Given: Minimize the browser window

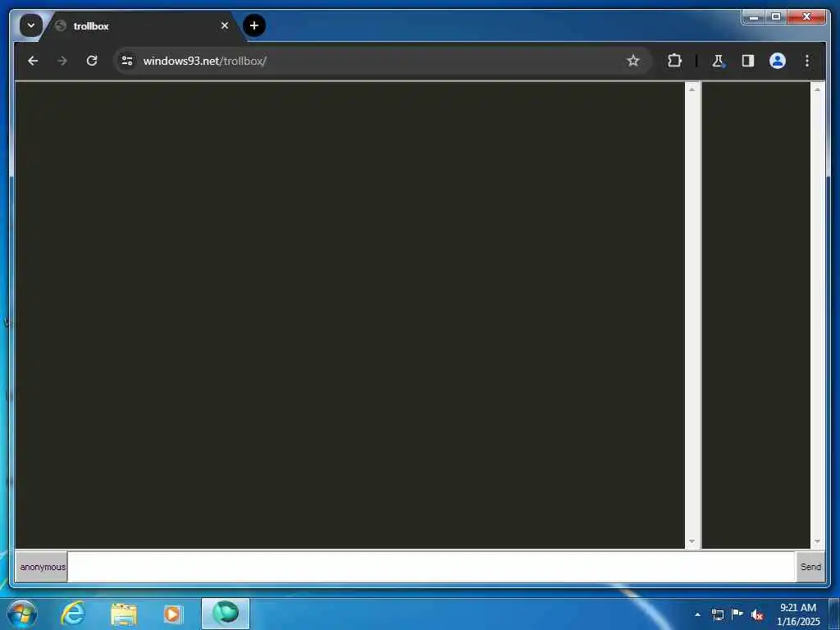Looking at the screenshot, I should (754, 17).
